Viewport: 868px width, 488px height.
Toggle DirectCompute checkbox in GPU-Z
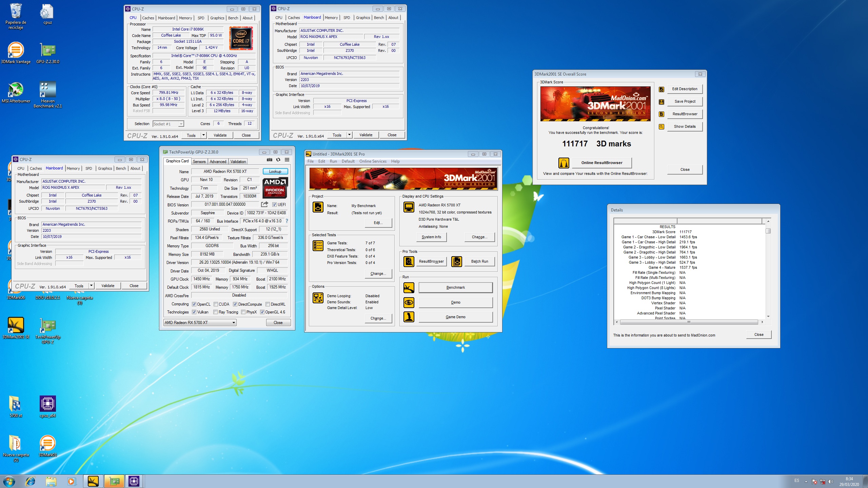tap(235, 304)
